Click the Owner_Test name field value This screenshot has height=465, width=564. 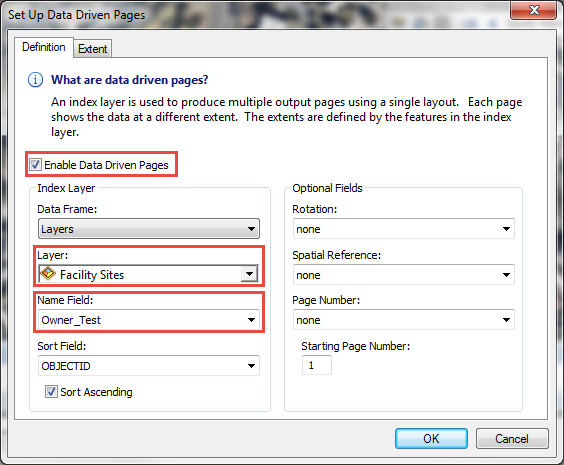[71, 320]
